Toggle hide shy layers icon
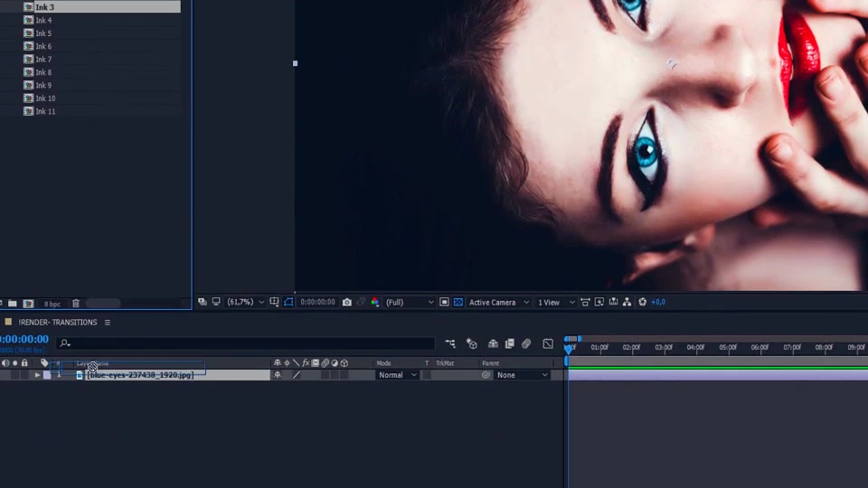Screen dimensions: 868x488 [493, 344]
